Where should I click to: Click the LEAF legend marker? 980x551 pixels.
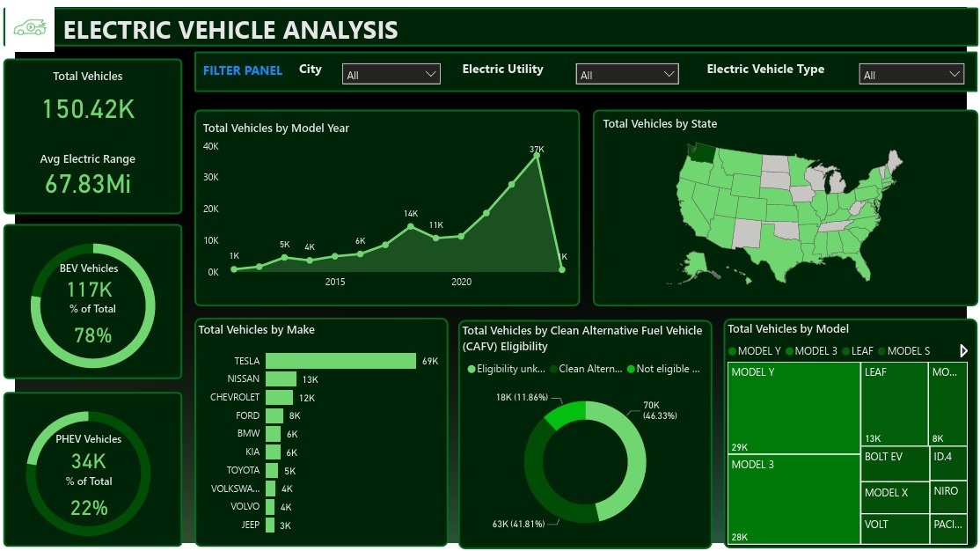pos(845,351)
